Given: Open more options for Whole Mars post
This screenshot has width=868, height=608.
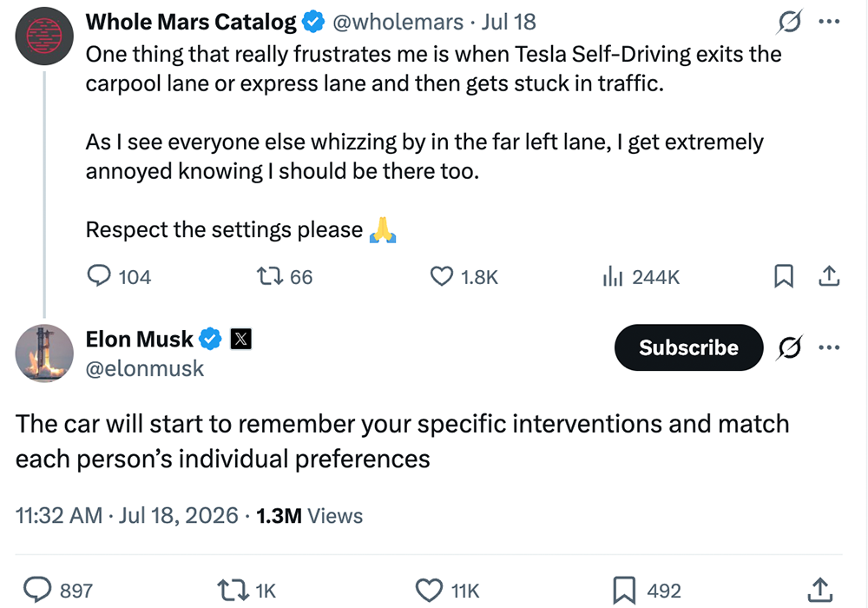Looking at the screenshot, I should tap(829, 22).
